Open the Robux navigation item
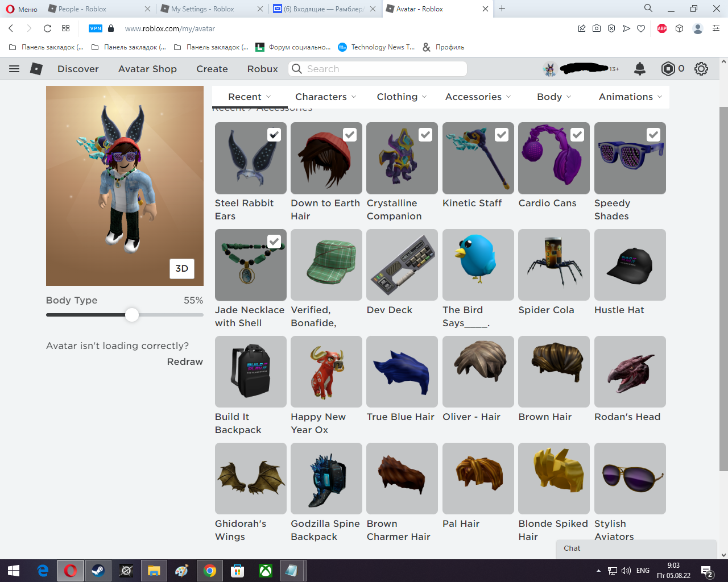 click(263, 69)
